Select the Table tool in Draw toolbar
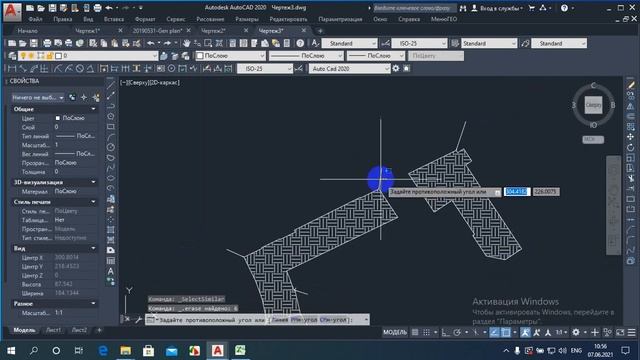 click(x=111, y=260)
